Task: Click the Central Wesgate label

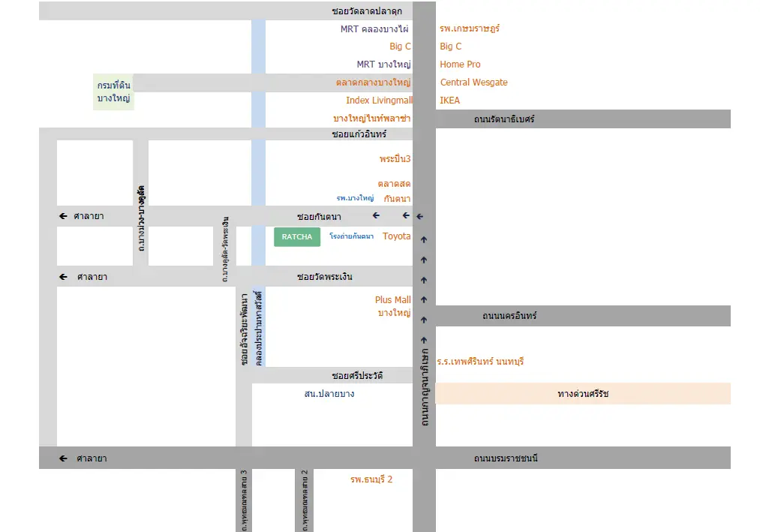Action: click(x=473, y=83)
